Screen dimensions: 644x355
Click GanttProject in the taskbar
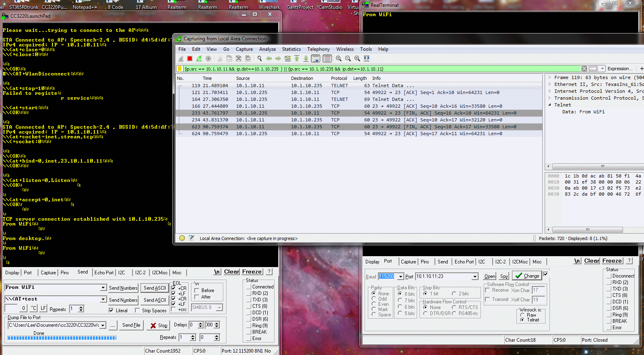click(300, 6)
